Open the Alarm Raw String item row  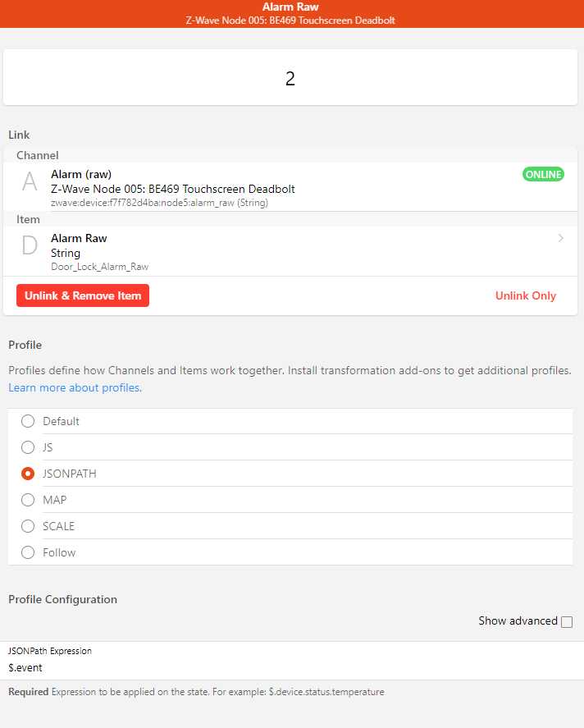coord(246,251)
